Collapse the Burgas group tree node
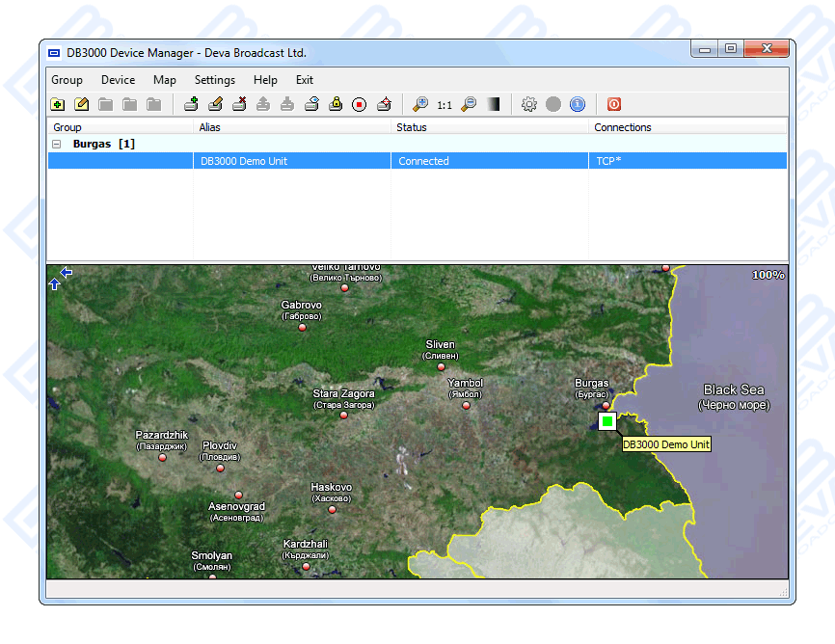835x644 pixels. pyautogui.click(x=56, y=144)
